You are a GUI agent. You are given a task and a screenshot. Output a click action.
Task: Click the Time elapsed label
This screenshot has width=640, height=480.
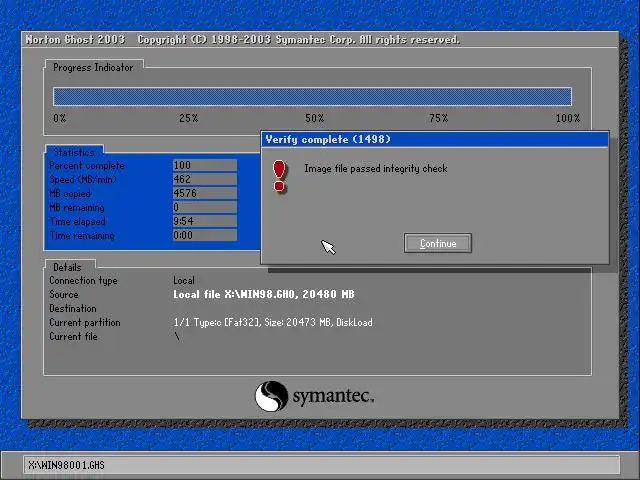(78, 222)
